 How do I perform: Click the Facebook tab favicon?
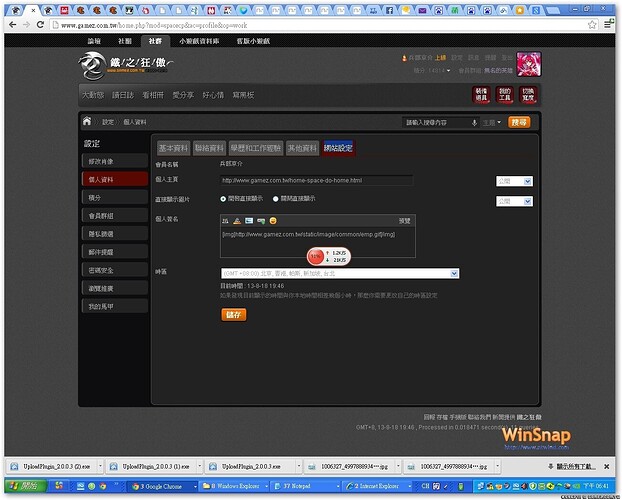tap(390, 11)
